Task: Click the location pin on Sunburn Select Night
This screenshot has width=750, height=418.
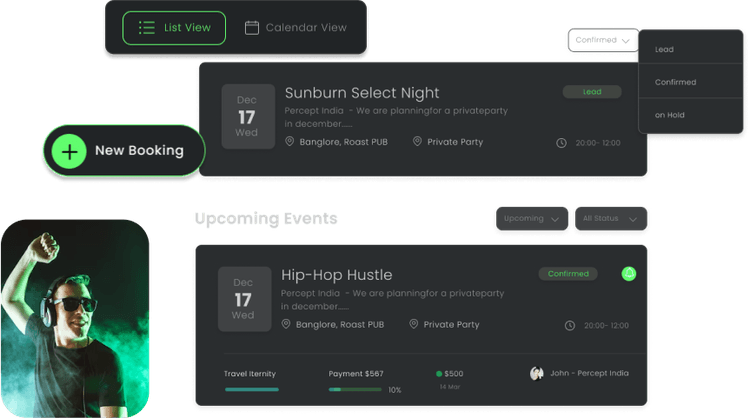Action: pyautogui.click(x=290, y=142)
